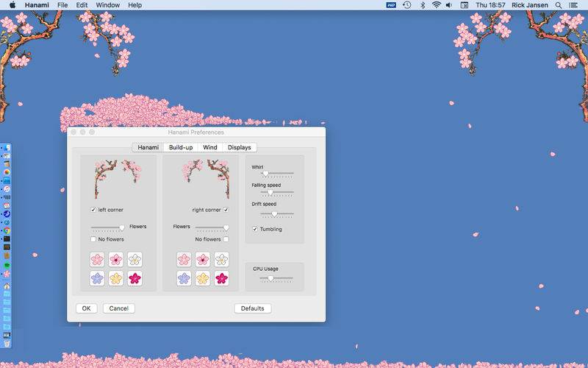Open Notification Center list icon
The image size is (588, 368).
(x=573, y=5)
